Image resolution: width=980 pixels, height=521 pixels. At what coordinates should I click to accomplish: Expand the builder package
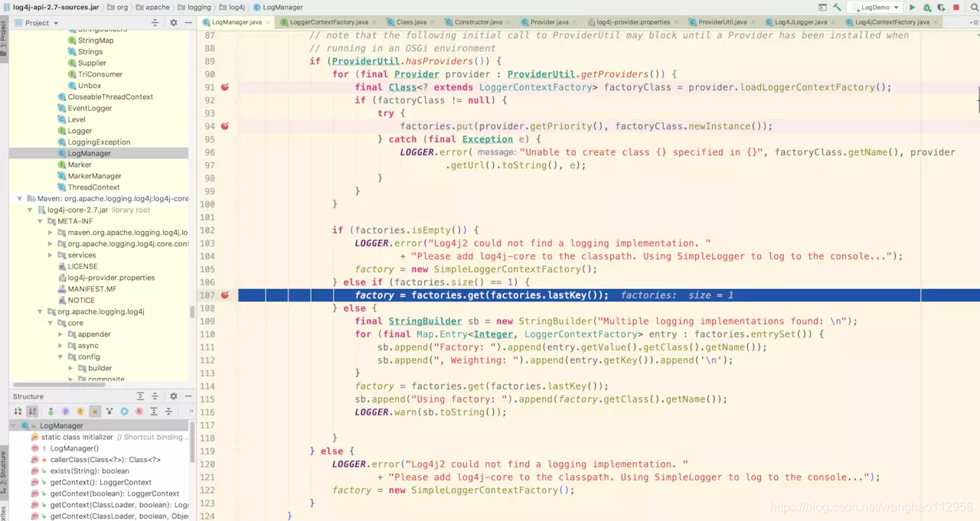71,368
